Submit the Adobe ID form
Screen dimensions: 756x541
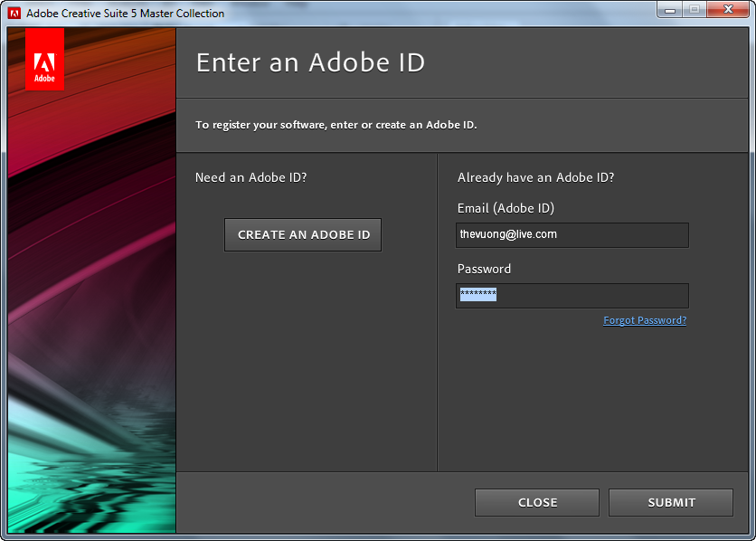coord(671,502)
